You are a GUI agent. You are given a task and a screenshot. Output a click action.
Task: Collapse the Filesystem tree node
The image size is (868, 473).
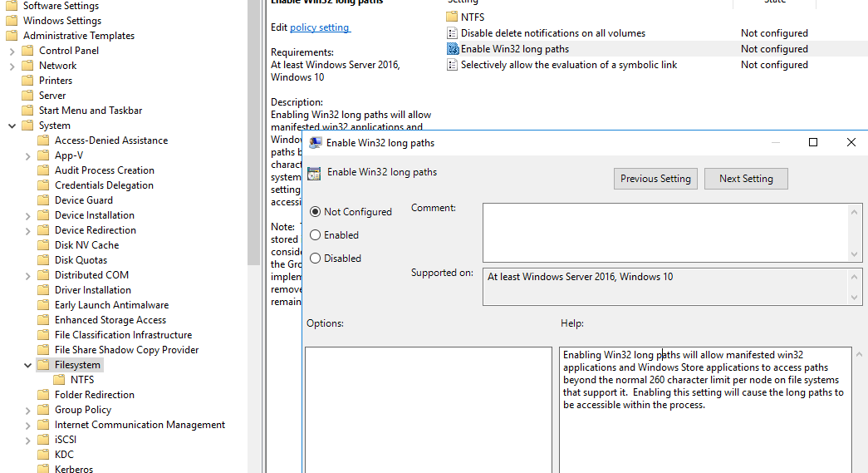pyautogui.click(x=27, y=365)
